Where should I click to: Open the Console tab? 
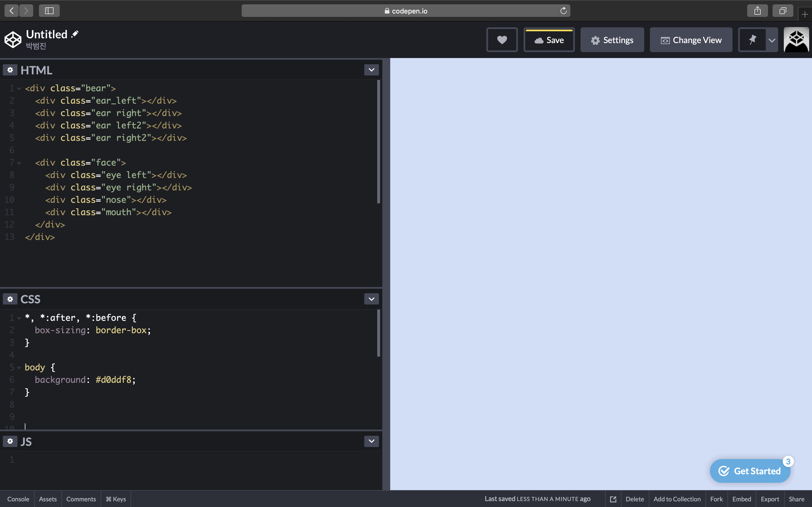click(x=18, y=499)
